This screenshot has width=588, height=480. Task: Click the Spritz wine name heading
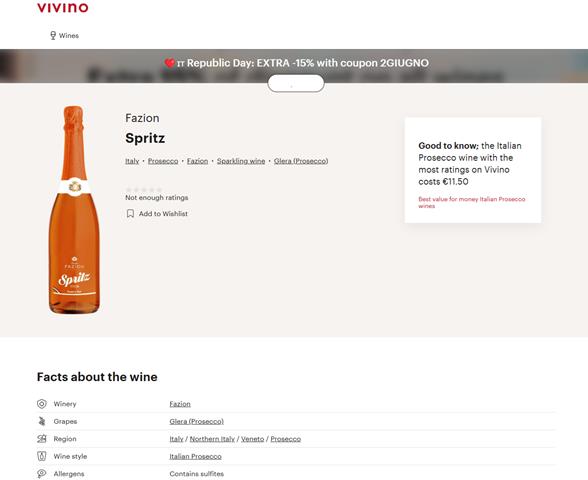145,138
